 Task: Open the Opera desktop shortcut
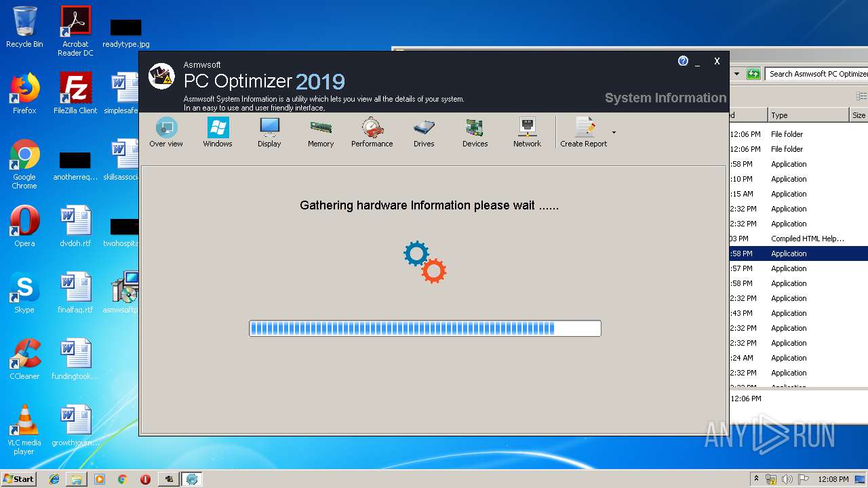point(24,226)
